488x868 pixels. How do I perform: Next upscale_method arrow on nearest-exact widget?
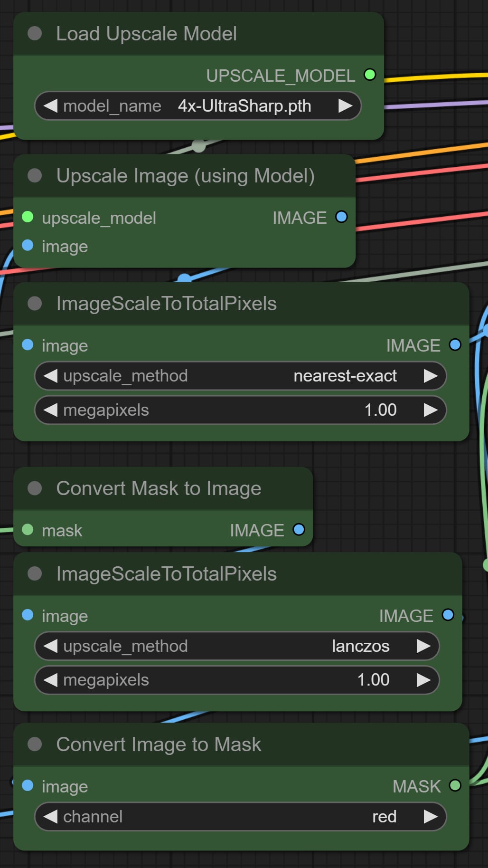click(x=431, y=376)
